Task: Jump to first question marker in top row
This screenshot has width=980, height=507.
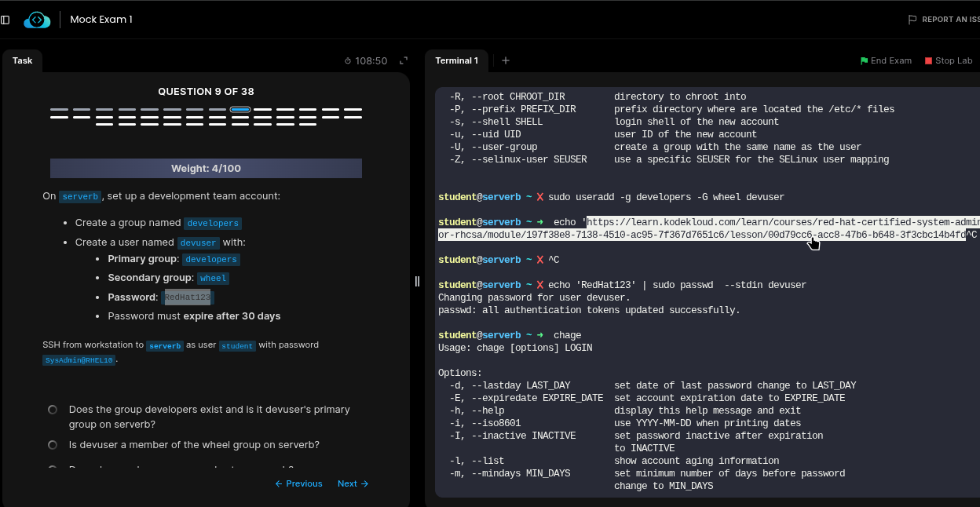Action: pyautogui.click(x=59, y=110)
